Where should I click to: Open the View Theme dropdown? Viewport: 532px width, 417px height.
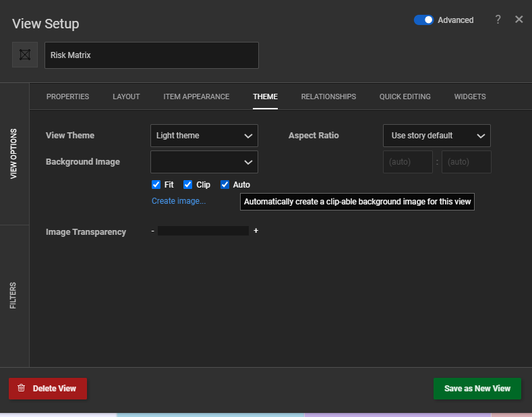pyautogui.click(x=204, y=136)
